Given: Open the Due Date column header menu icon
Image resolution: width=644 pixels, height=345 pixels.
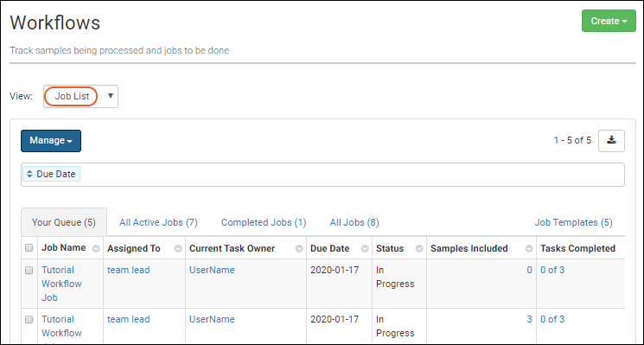Looking at the screenshot, I should click(x=365, y=248).
